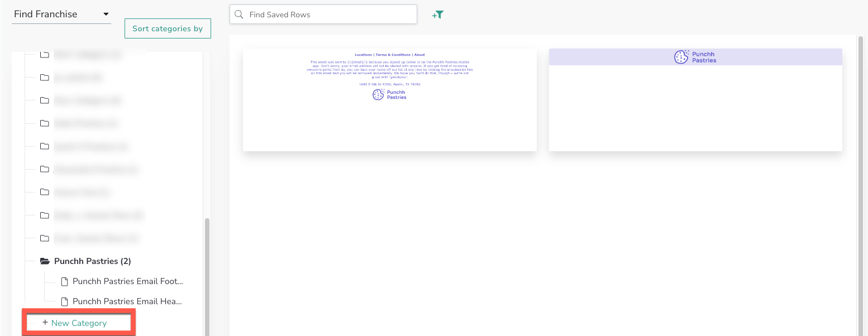Select Punchh Pastries Email Hea... row

[121, 301]
